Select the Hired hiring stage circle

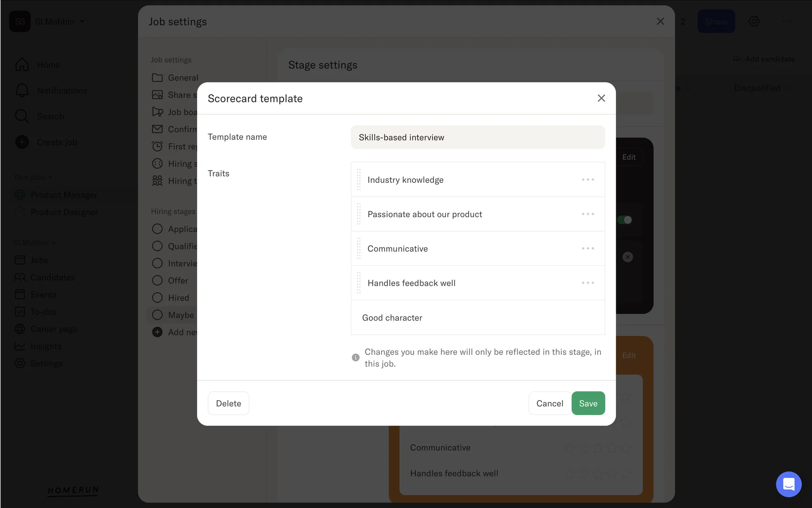157,298
